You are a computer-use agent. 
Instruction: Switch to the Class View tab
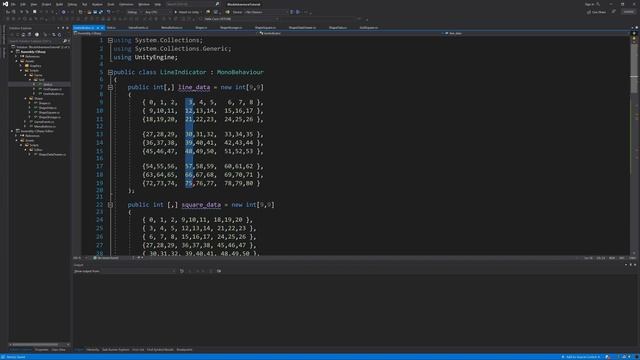point(58,350)
